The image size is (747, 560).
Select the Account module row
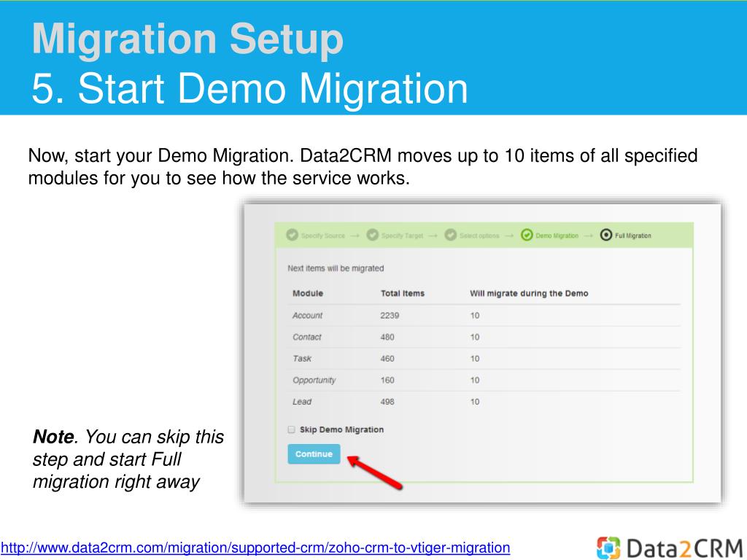[484, 315]
